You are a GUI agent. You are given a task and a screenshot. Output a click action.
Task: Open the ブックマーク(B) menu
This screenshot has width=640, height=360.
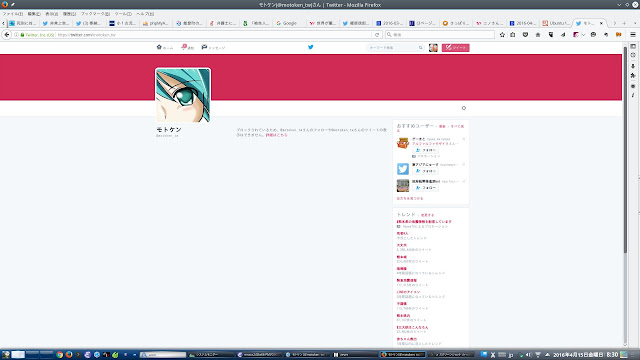(95, 14)
